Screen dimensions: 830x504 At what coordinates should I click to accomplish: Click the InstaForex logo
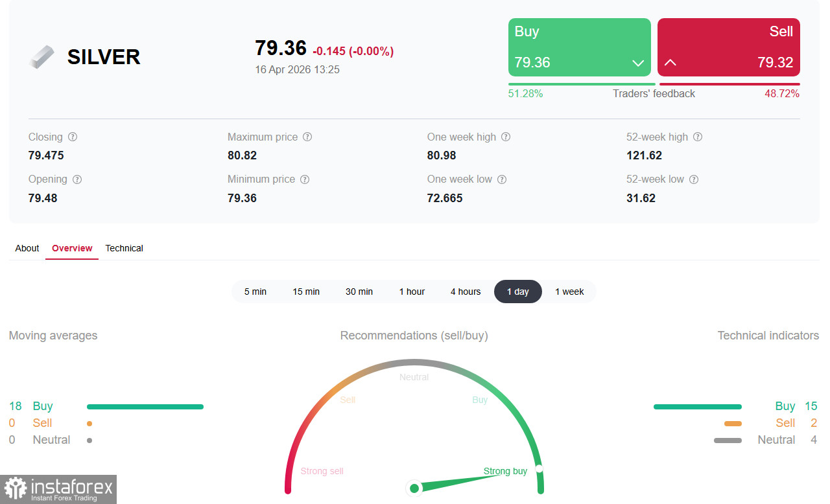click(x=58, y=489)
